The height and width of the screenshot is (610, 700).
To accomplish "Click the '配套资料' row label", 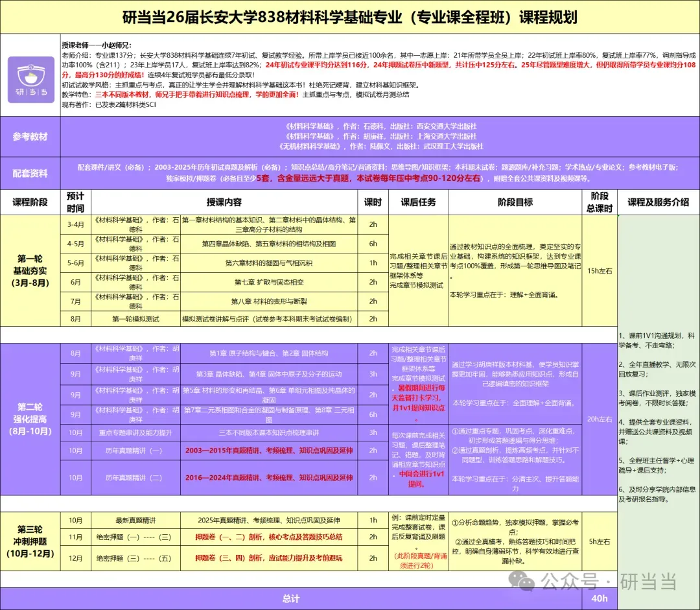I will tap(30, 173).
